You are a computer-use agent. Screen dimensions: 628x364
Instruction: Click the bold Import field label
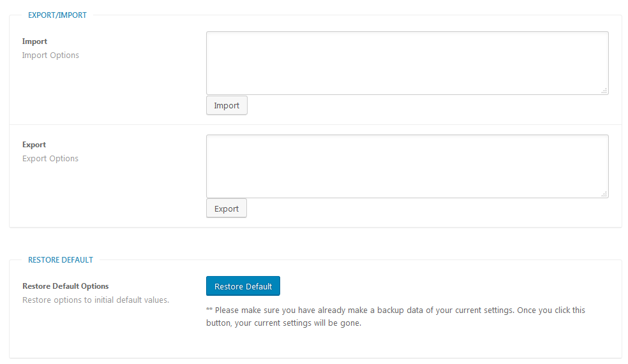pos(34,41)
